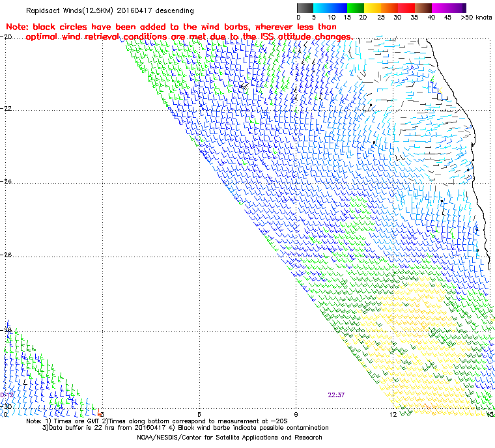Image resolution: width=495 pixels, height=448 pixels.
Task: Click the longitude axis label '9'
Action: tap(296, 415)
